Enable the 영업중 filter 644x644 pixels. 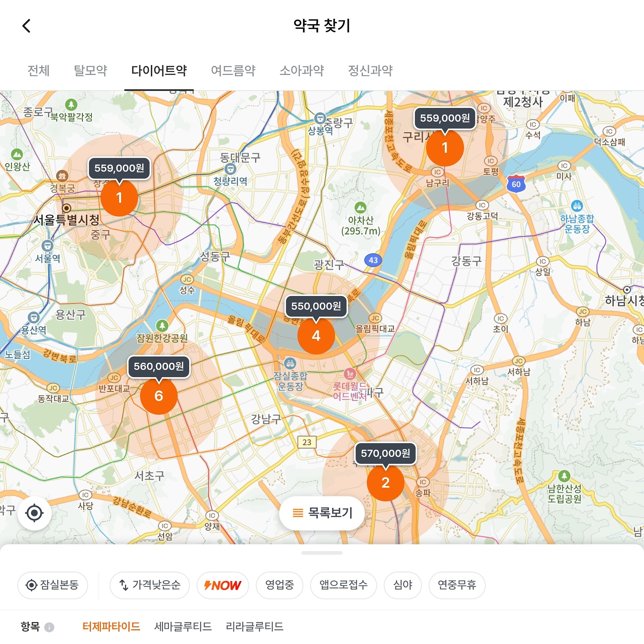click(279, 585)
